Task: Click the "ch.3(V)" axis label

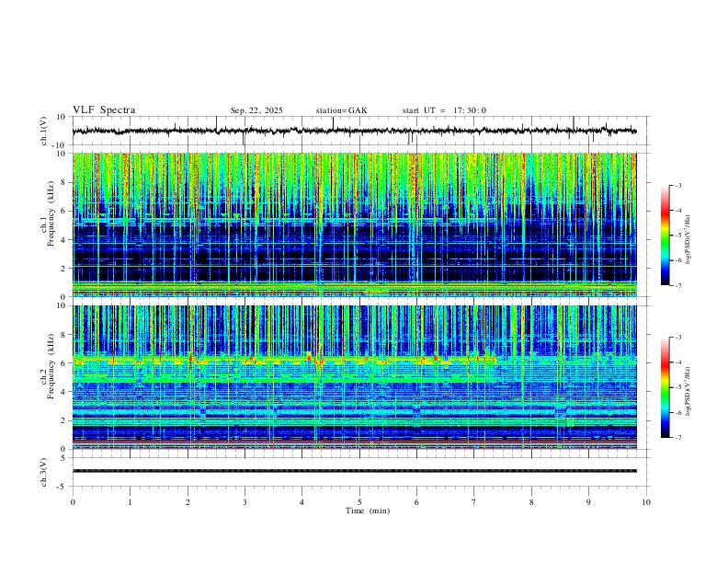Action: point(44,473)
